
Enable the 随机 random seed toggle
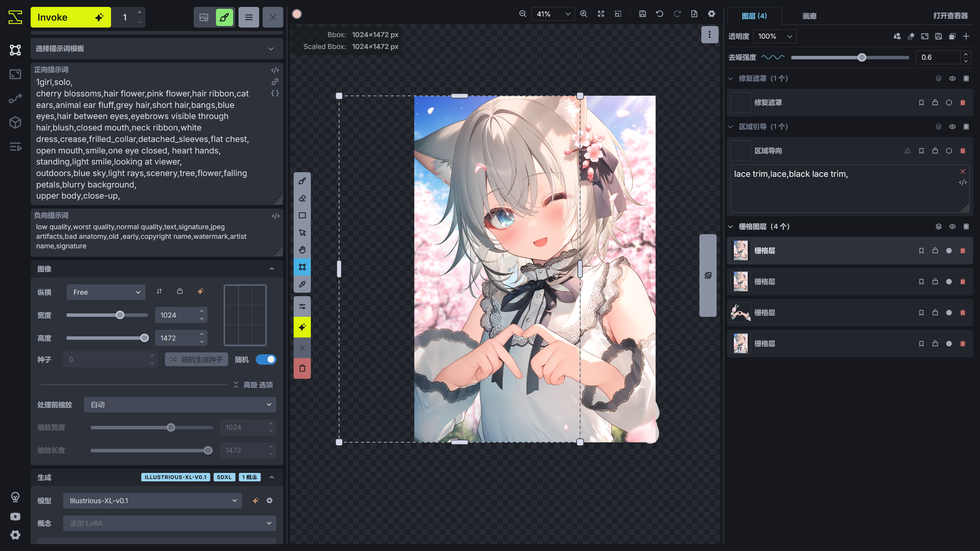[x=266, y=359]
